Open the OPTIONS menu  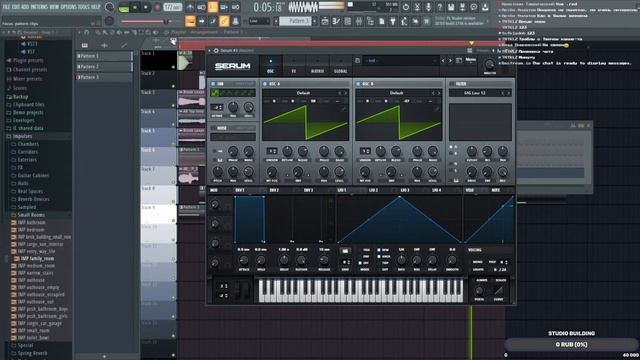[69, 7]
